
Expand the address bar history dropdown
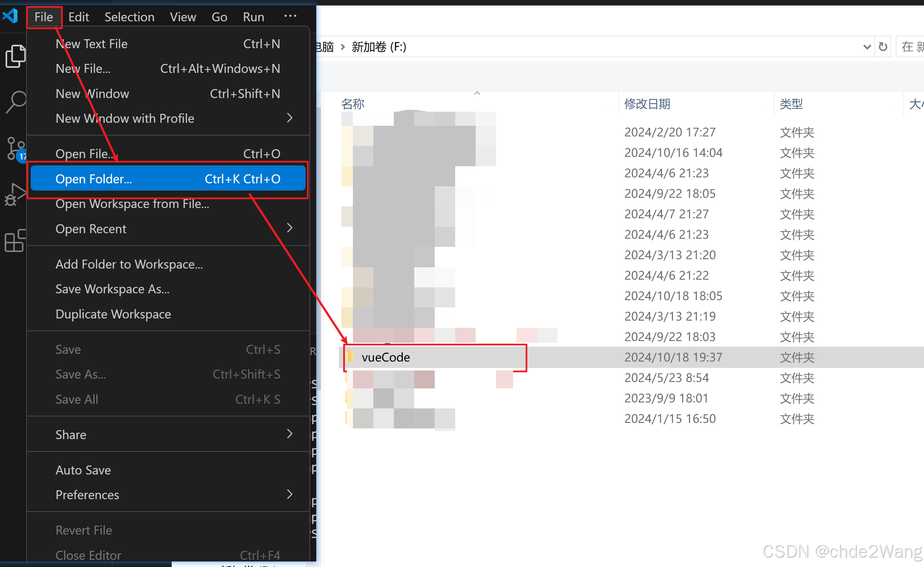coord(866,46)
